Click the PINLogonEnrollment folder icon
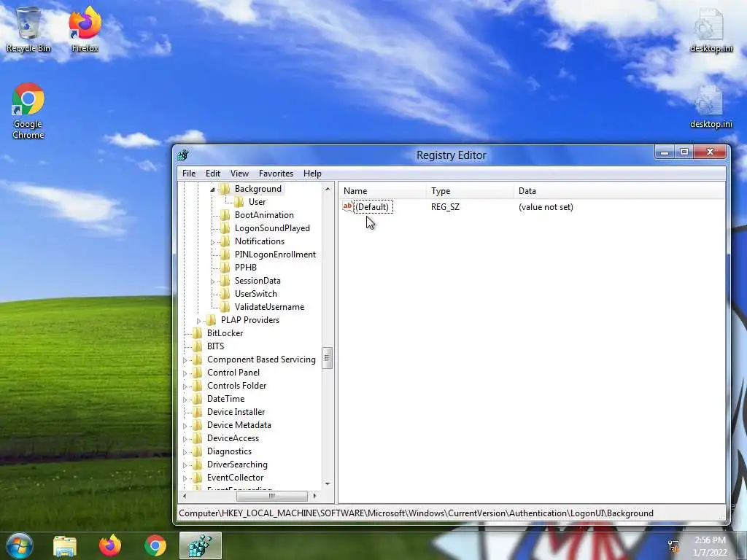747x560 pixels. (x=225, y=254)
